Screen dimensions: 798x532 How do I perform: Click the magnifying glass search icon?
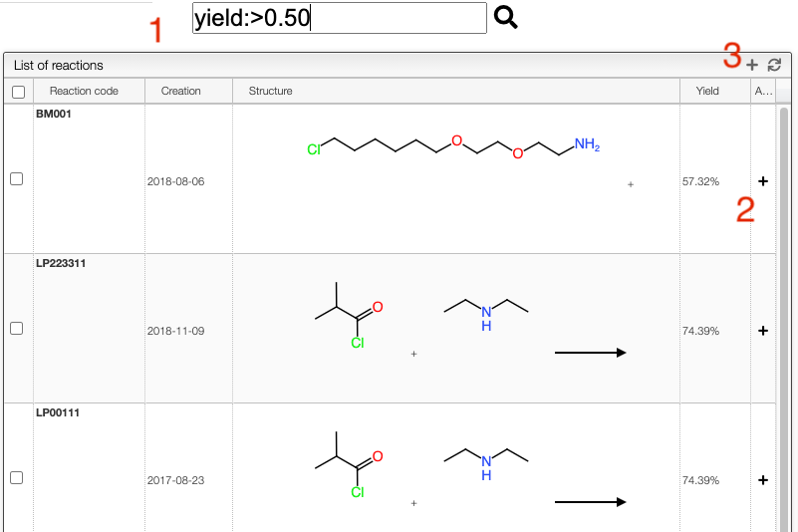(506, 18)
